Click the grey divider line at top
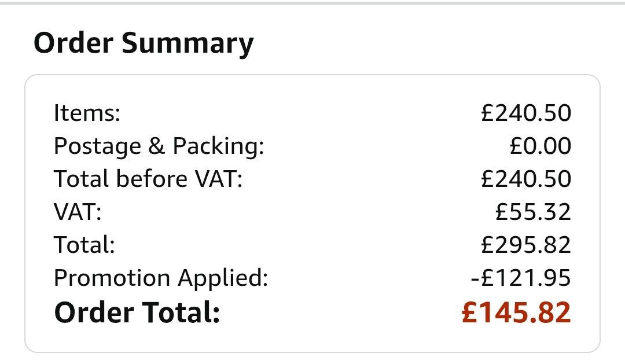This screenshot has width=625, height=364. pyautogui.click(x=312, y=3)
